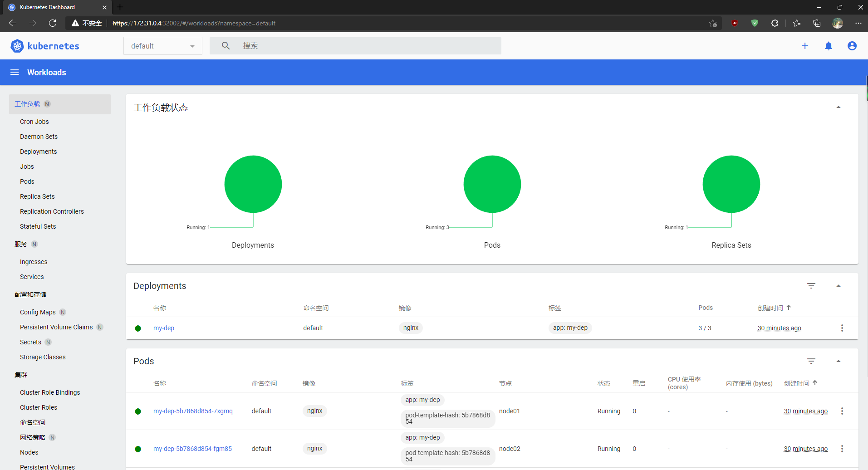This screenshot has height=470, width=868.
Task: Click the search magnifier icon
Action: point(226,45)
